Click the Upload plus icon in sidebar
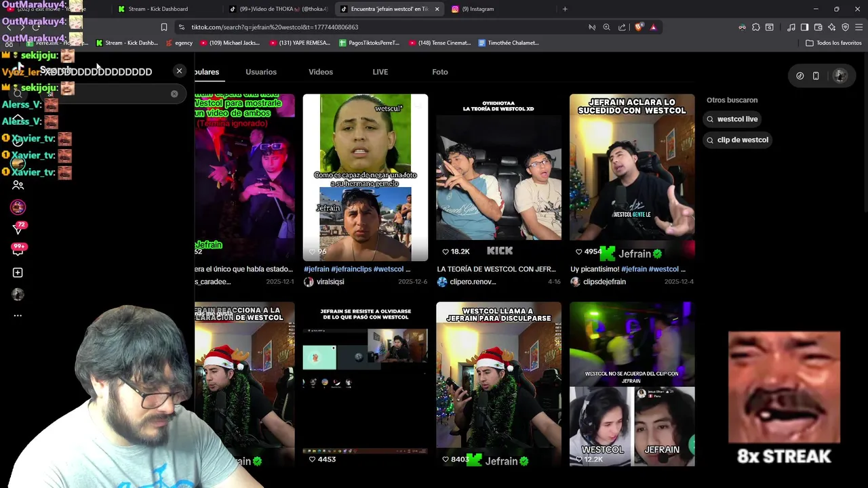Screen dimensions: 868x488 tap(18, 272)
